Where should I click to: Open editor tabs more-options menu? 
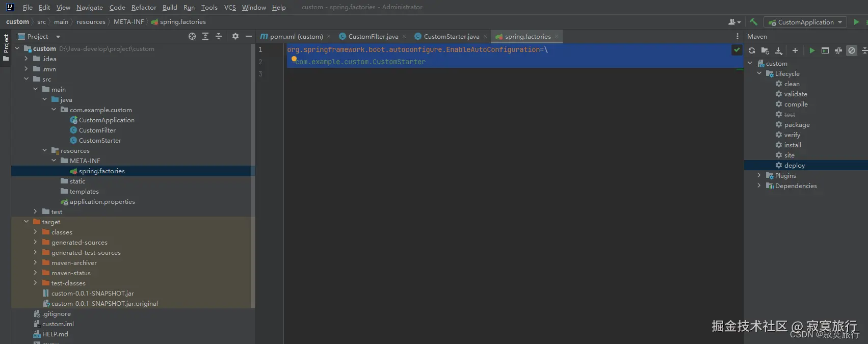[x=738, y=36]
